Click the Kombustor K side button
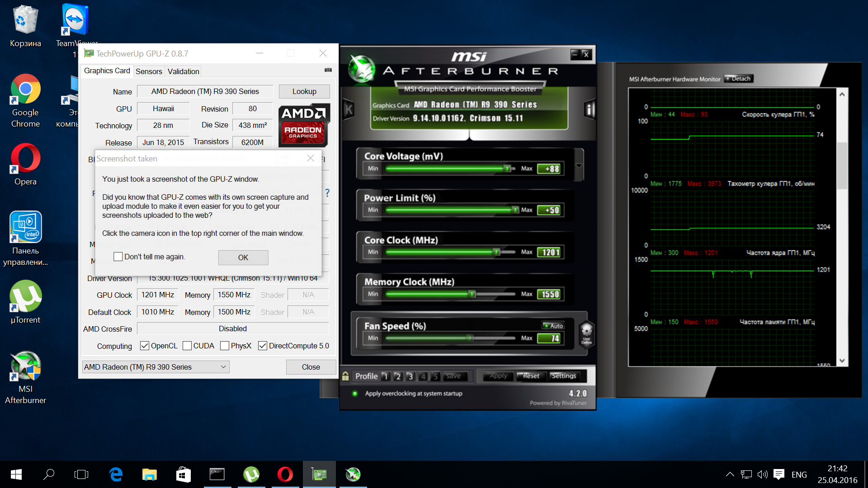Screen dimensions: 868x488 point(349,109)
